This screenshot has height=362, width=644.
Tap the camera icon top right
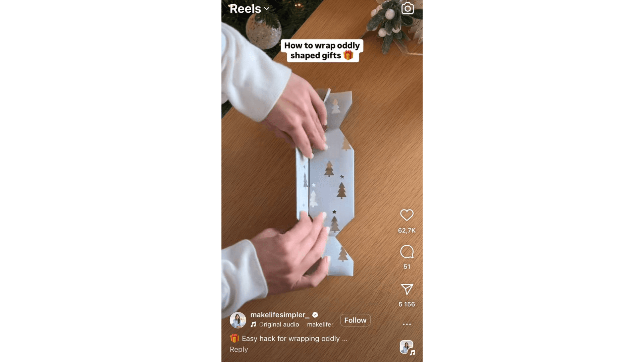pos(407,8)
